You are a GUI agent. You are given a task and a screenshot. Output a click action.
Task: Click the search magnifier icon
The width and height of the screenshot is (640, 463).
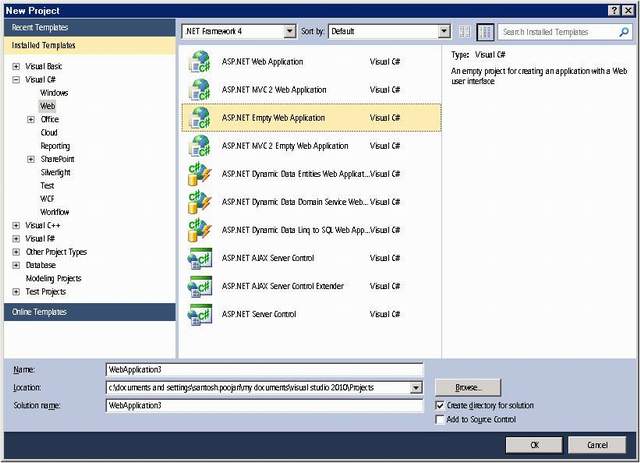pos(624,32)
